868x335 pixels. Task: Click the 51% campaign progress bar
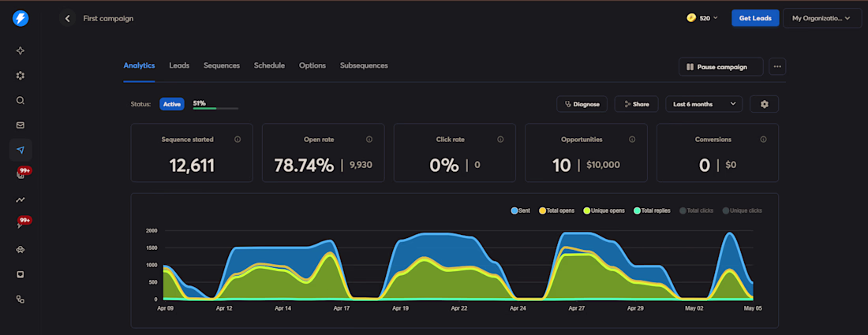click(215, 108)
